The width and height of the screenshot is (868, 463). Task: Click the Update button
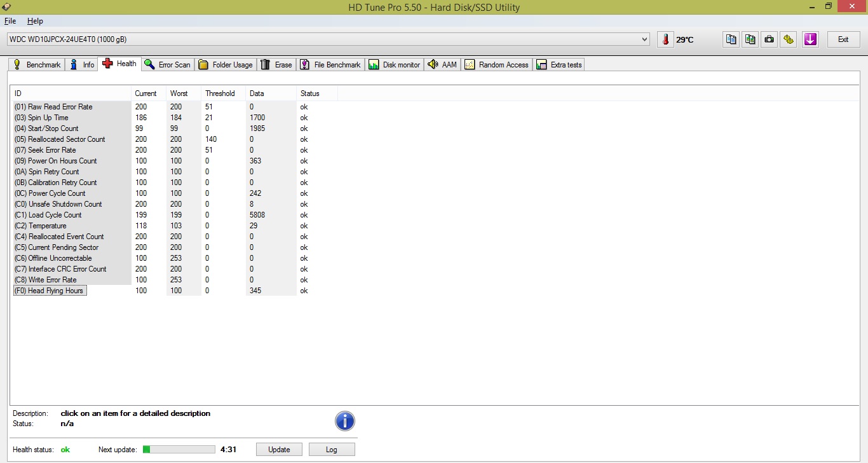(279, 450)
